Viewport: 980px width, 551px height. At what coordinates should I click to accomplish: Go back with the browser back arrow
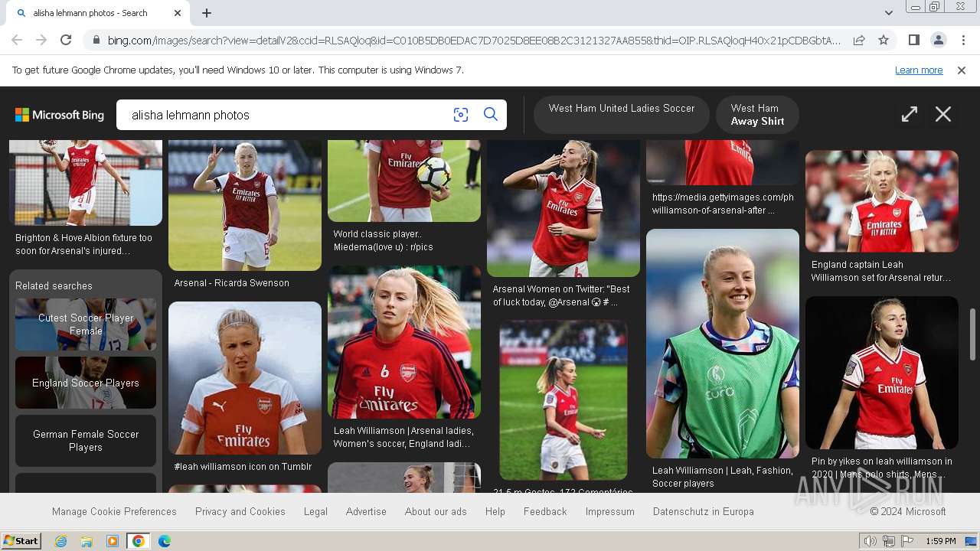click(x=17, y=40)
